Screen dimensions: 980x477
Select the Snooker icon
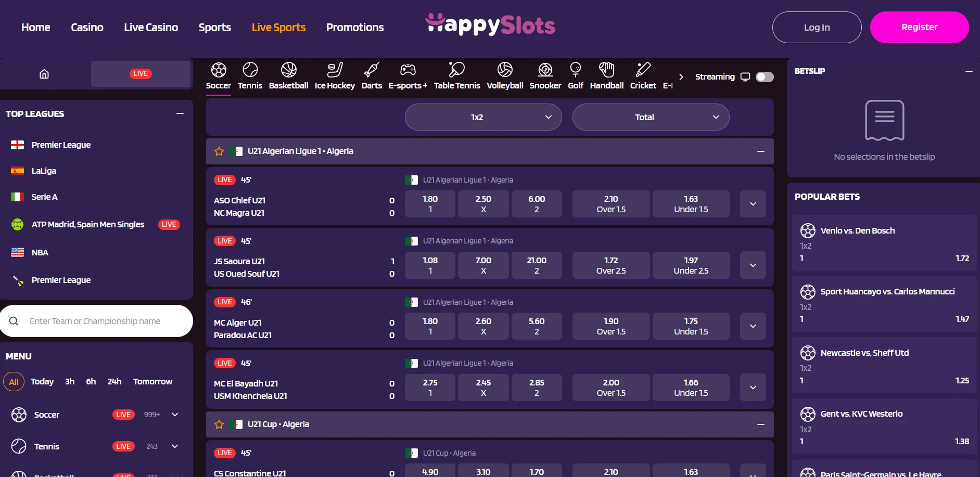click(545, 70)
